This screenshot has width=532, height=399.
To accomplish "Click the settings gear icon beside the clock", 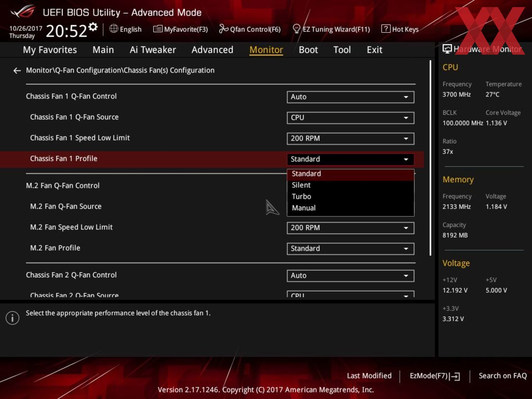I will (93, 27).
